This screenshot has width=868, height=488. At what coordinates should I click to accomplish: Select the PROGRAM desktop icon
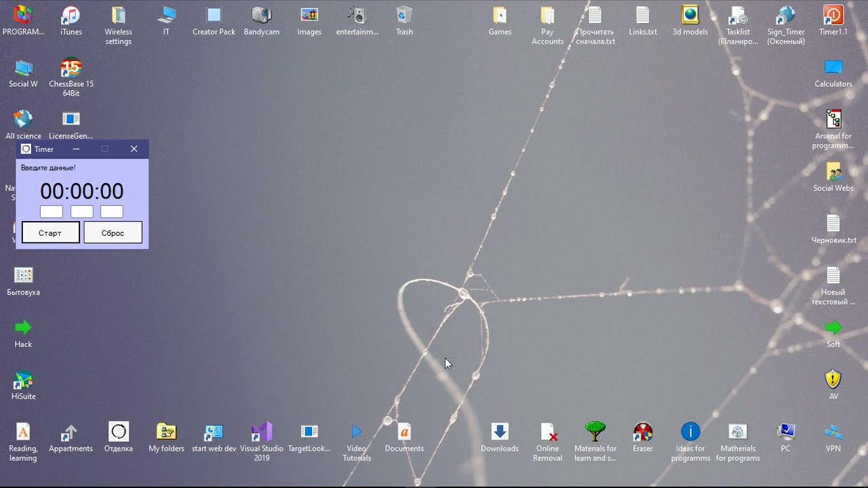pos(23,15)
